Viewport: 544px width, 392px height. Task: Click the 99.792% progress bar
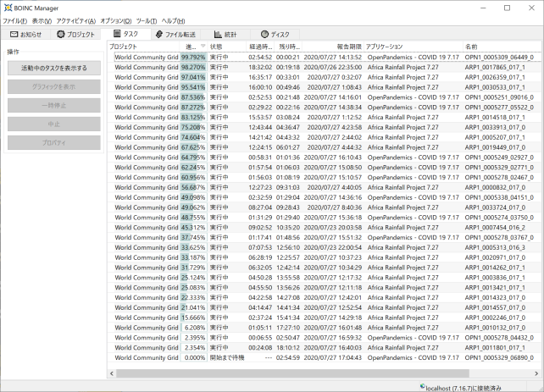(193, 58)
